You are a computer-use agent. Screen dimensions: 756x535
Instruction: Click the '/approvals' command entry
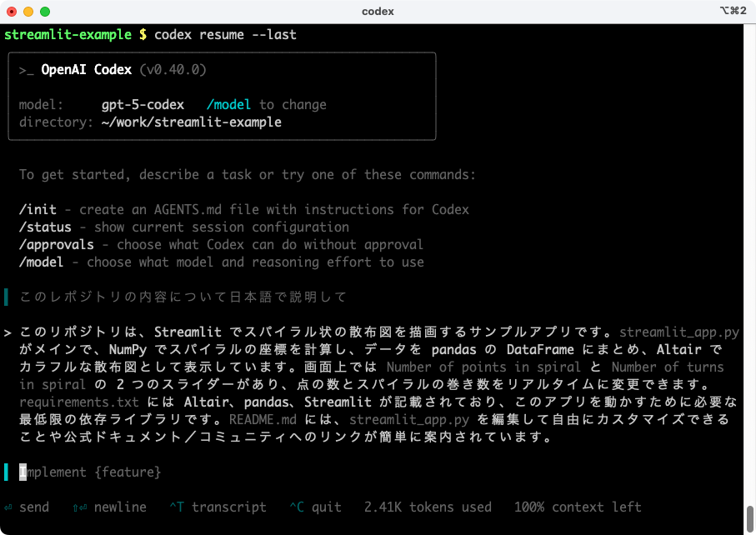[x=57, y=244]
